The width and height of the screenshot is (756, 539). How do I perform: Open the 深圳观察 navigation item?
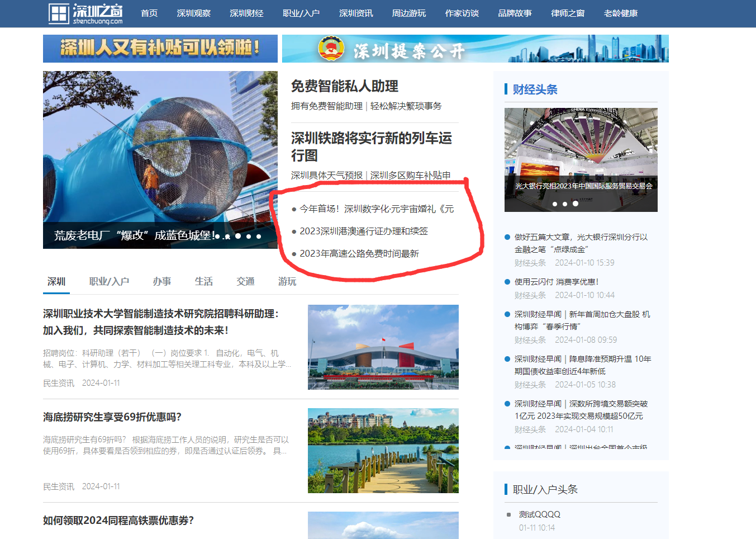[x=194, y=13]
